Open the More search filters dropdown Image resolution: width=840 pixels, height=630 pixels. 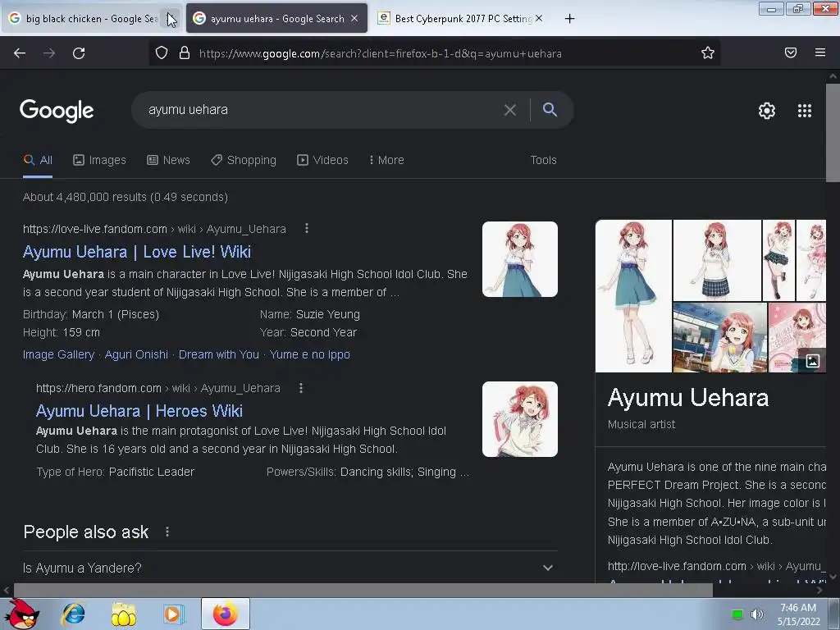(x=386, y=160)
